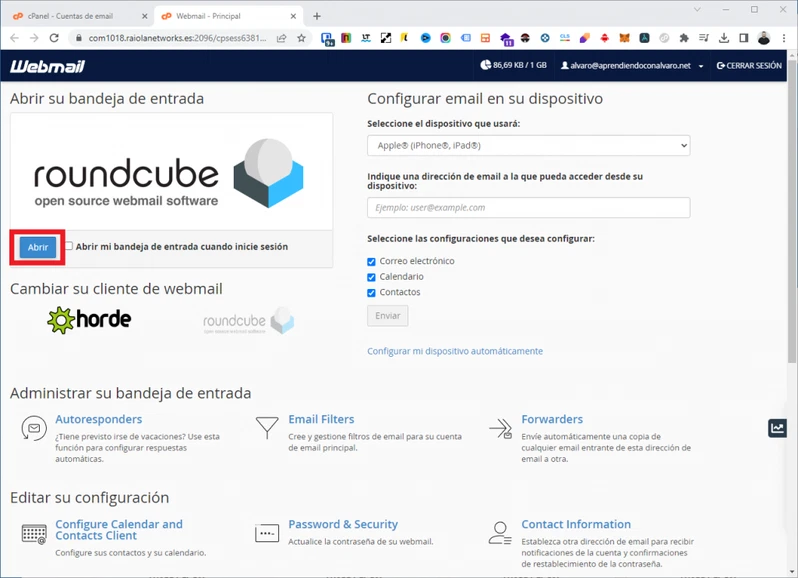Click the Contact Information person icon
The width and height of the screenshot is (798, 578).
[x=500, y=534]
